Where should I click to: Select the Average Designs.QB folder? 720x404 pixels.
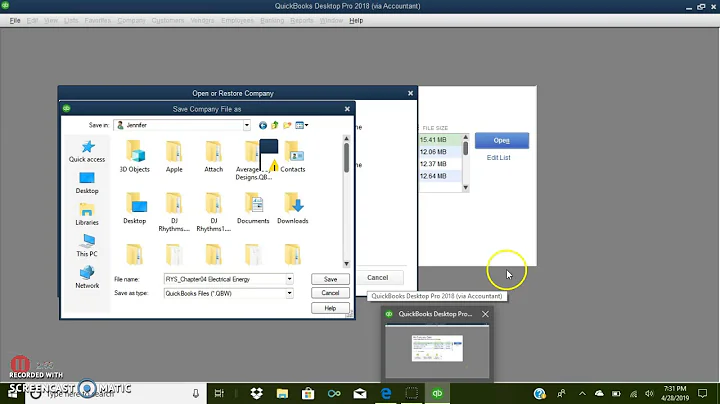click(253, 161)
